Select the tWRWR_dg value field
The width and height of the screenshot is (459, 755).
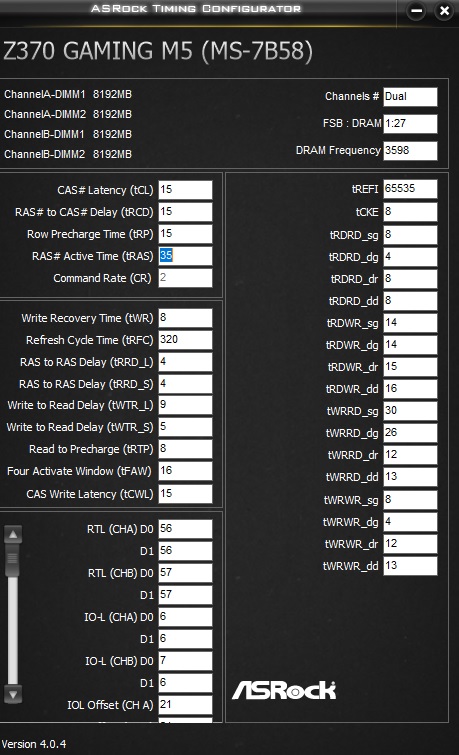pyautogui.click(x=410, y=522)
